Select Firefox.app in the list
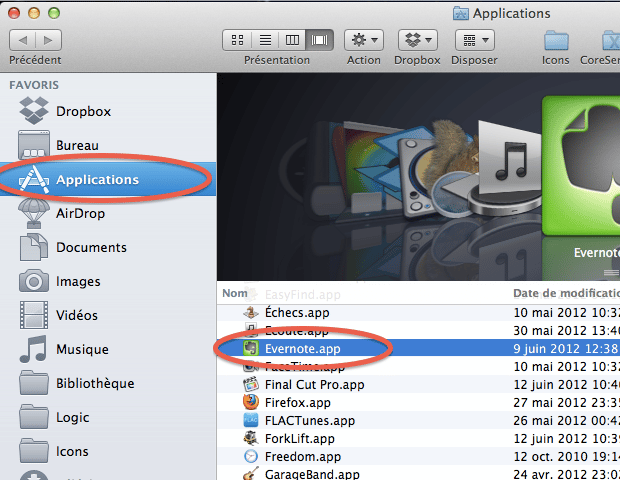 tap(418, 403)
